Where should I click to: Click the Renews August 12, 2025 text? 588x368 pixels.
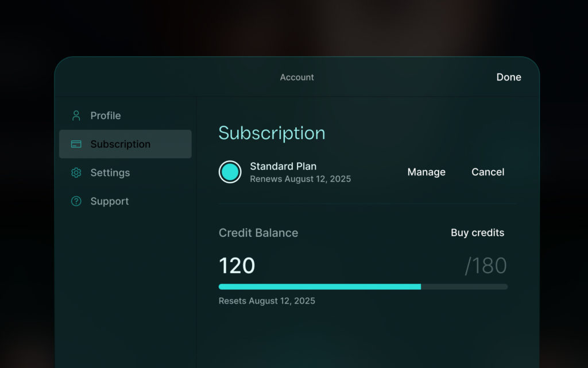[300, 179]
